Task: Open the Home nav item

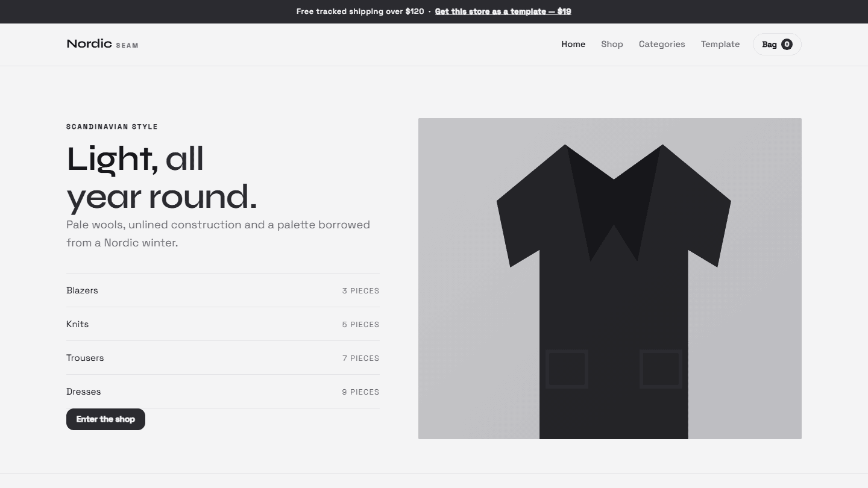Action: tap(573, 44)
